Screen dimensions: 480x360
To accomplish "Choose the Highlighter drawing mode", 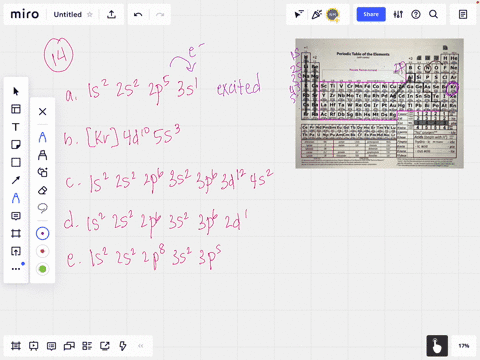I will click(42, 155).
